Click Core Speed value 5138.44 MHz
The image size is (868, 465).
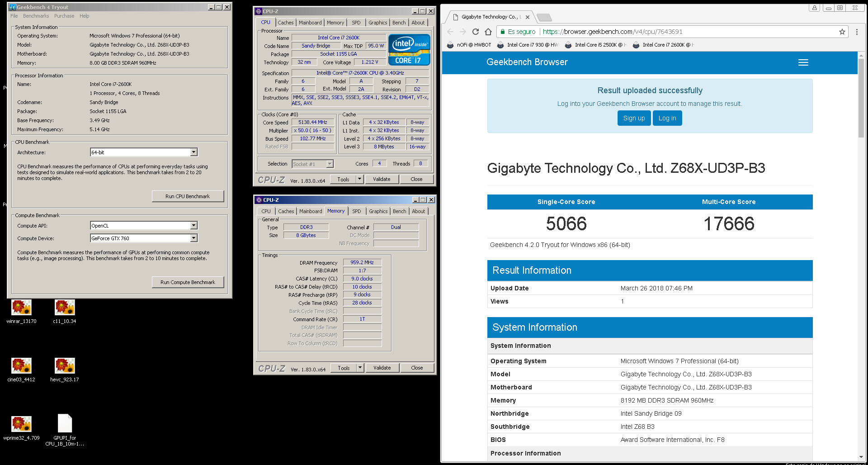coord(313,123)
